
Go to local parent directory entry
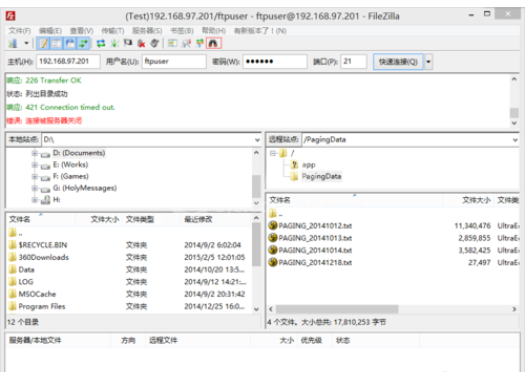pos(16,233)
